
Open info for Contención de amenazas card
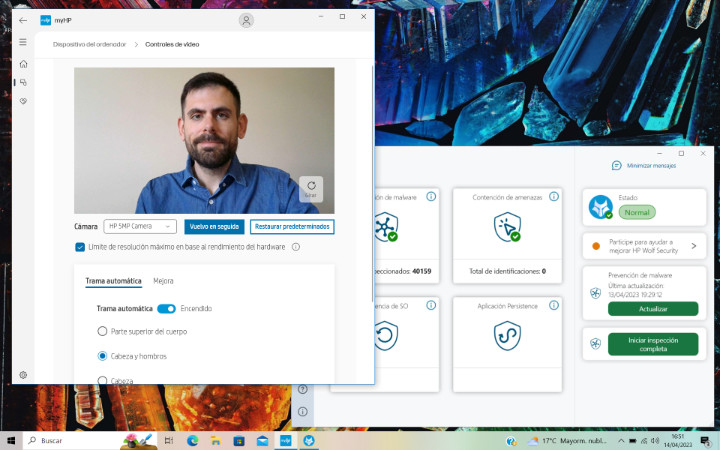(x=554, y=197)
